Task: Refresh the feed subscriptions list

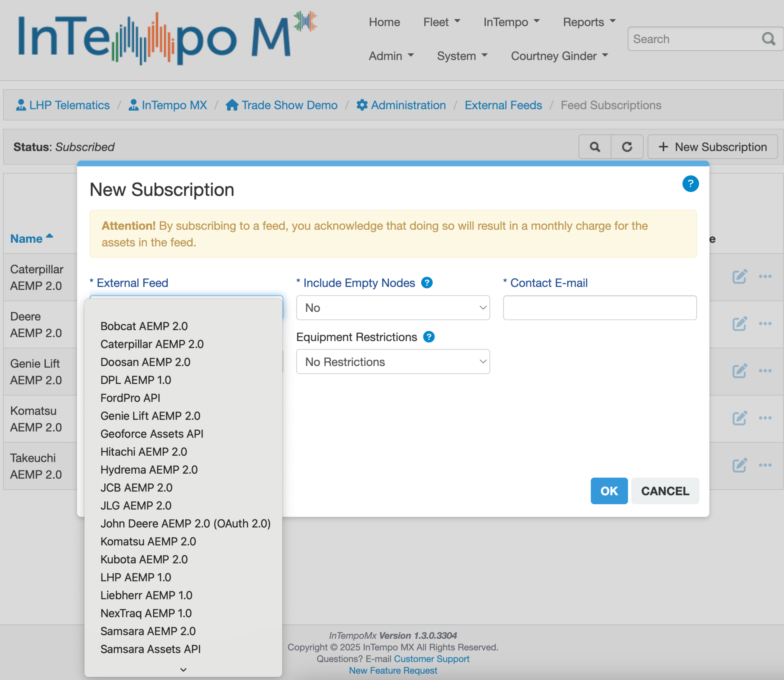Action: click(x=627, y=147)
